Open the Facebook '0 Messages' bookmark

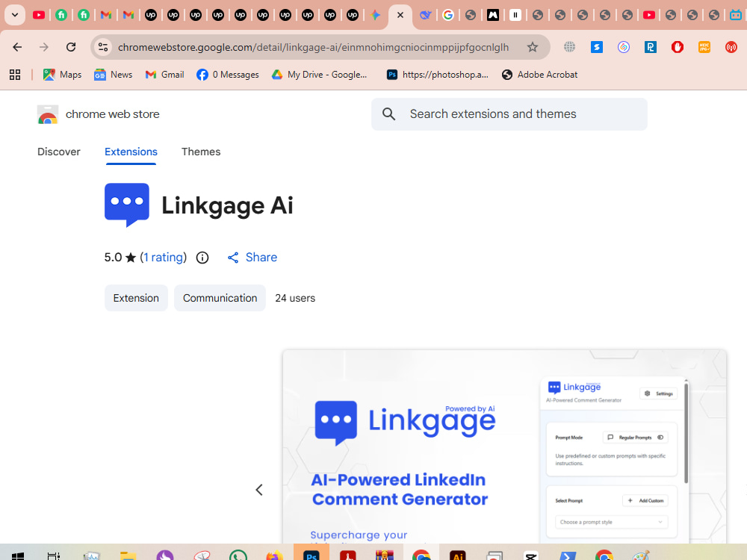(x=228, y=74)
